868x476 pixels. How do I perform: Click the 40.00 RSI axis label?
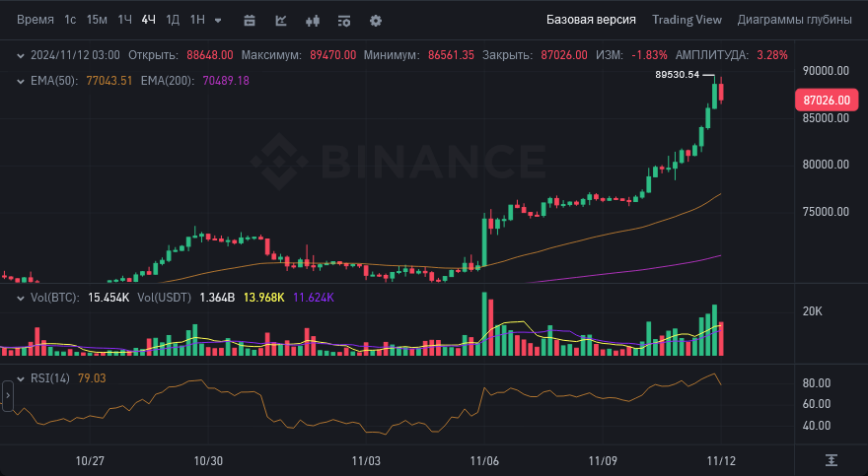(817, 426)
